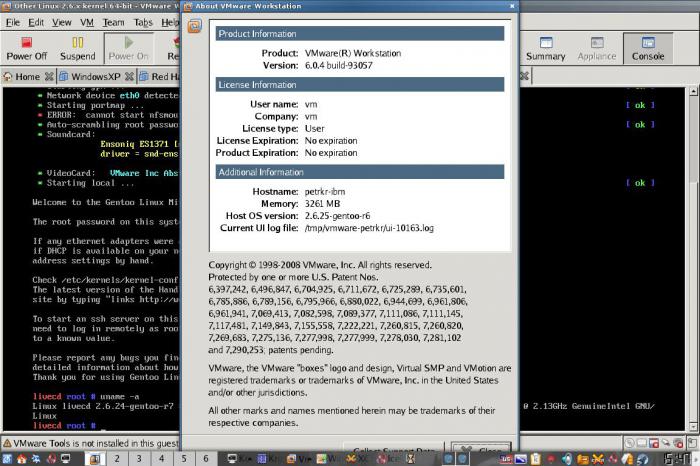Click the License type value 'User'

(x=314, y=129)
